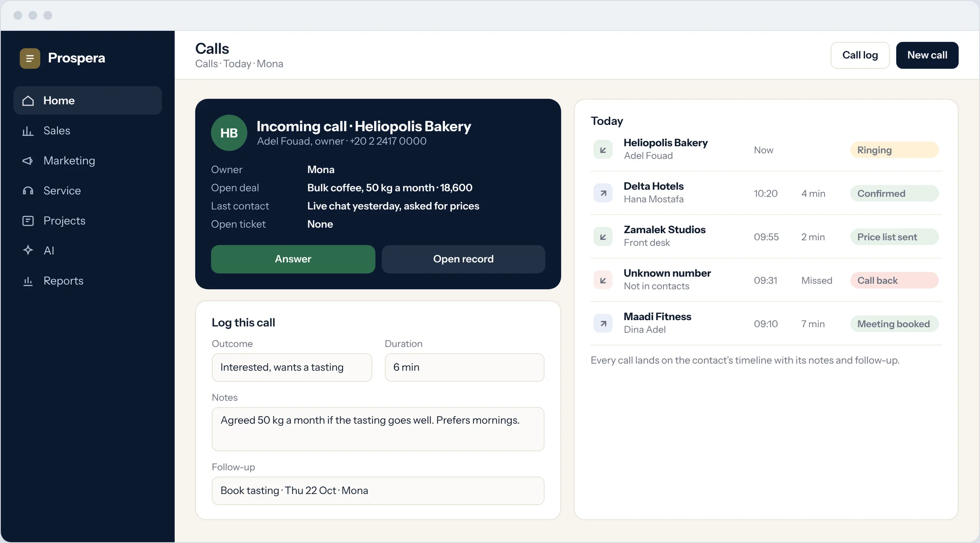
Task: Click missed-call arrow icon for Unknown number
Action: [x=603, y=280]
